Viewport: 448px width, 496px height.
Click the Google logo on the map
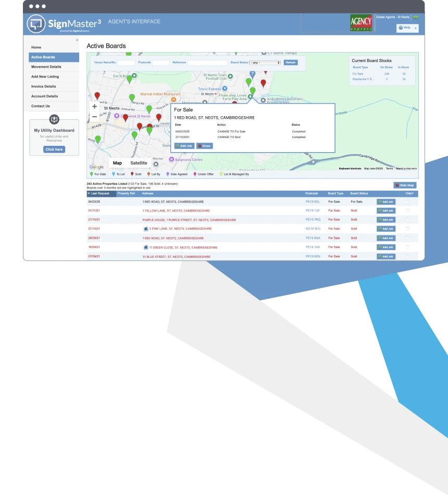96,167
